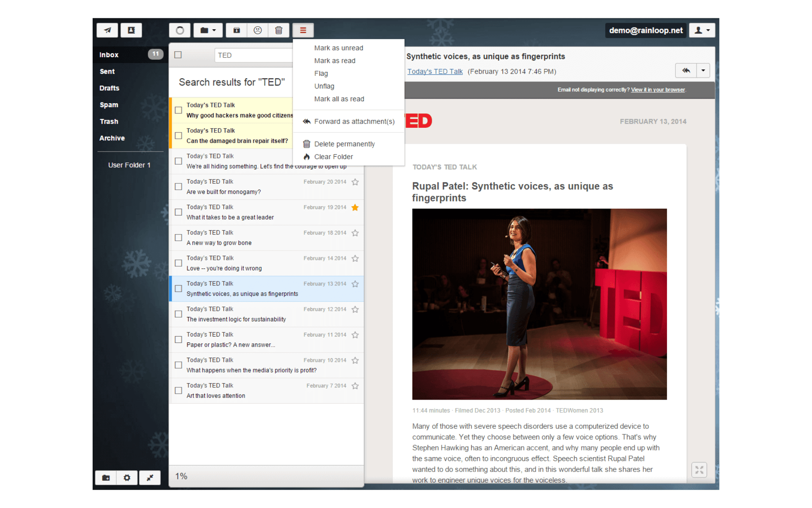Check the 'What happens when the media's priority' message

click(178, 365)
